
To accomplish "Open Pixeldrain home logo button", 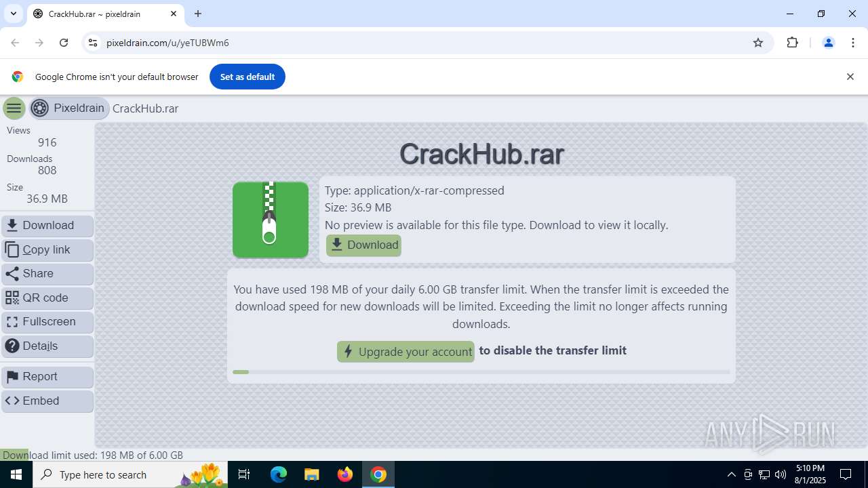I will (x=69, y=108).
